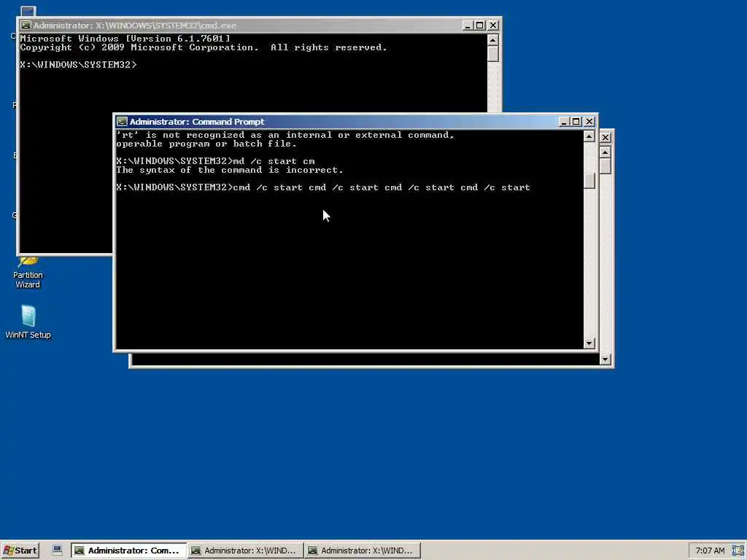Click Command Prompt scrollbar down arrow
Image resolution: width=747 pixels, height=560 pixels.
589,343
